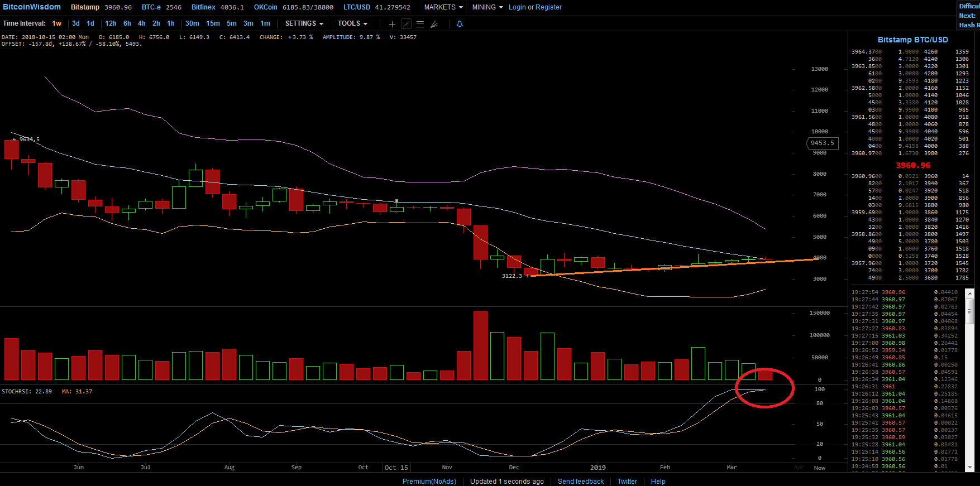Click the Bitstamp price 3960.96 in header
Viewport: 980px width, 486px height.
118,7
